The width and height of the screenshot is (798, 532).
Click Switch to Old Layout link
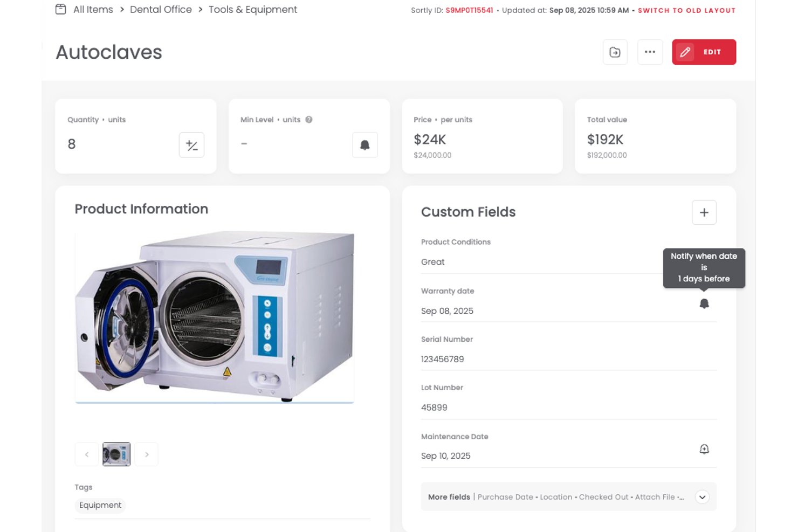687,10
